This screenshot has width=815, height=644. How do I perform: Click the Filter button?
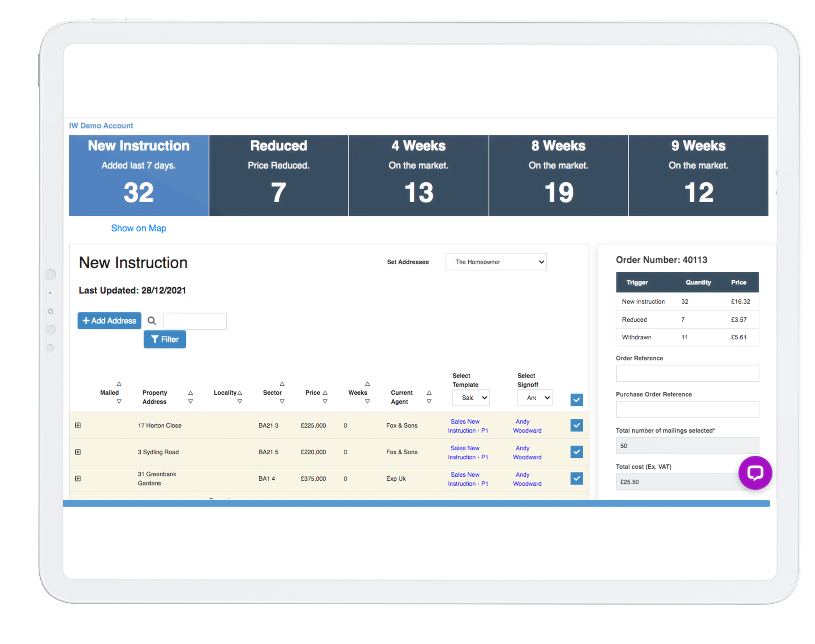tap(165, 340)
